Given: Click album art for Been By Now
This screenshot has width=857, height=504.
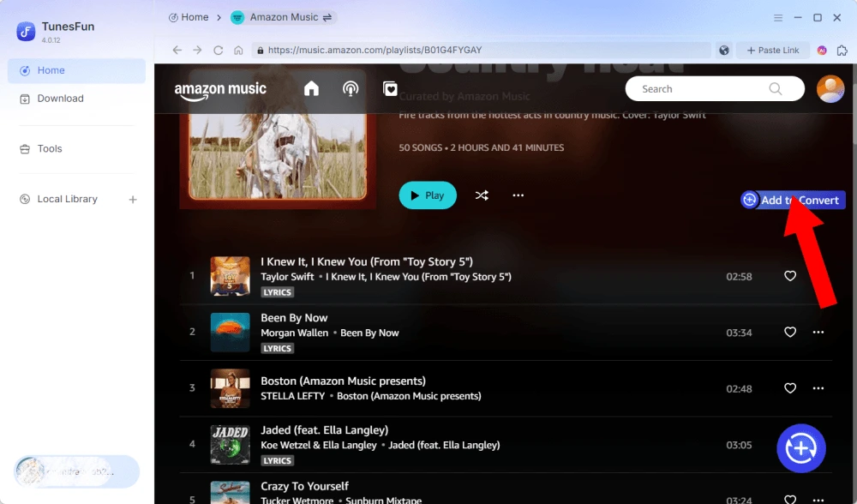Looking at the screenshot, I should [x=230, y=333].
